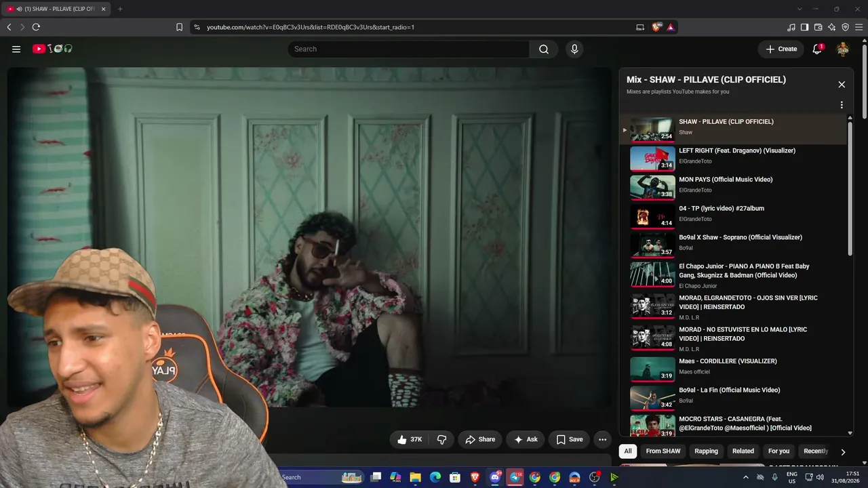This screenshot has height=488, width=868.
Task: Open the Mix playlist options menu
Action: 842,105
